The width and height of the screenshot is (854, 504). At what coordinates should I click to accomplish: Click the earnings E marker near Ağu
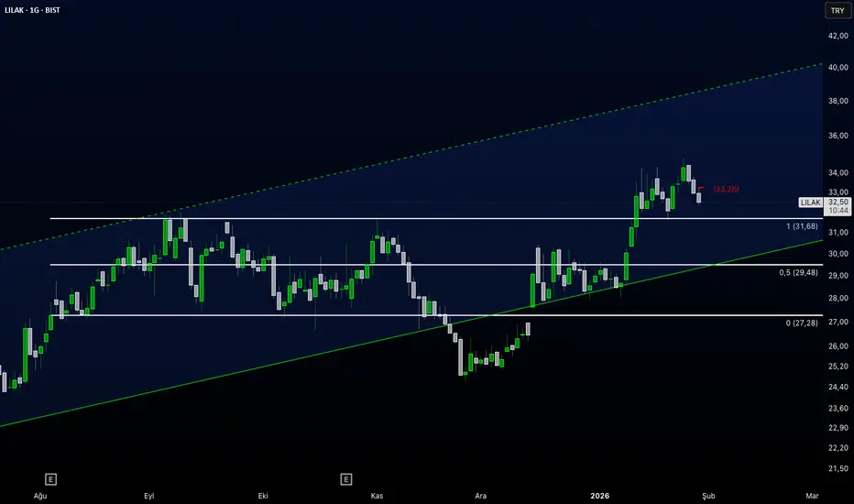pos(50,479)
